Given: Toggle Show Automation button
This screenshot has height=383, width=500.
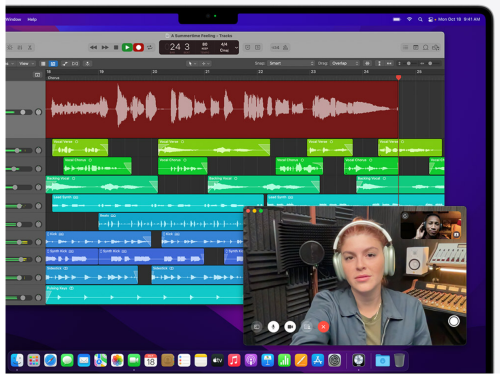Looking at the screenshot, I should tap(65, 63).
